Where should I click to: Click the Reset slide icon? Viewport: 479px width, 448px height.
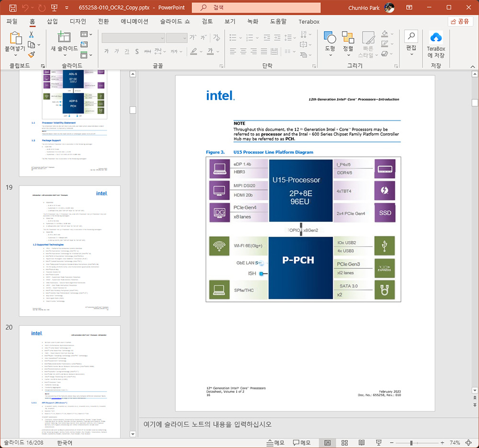tap(84, 45)
